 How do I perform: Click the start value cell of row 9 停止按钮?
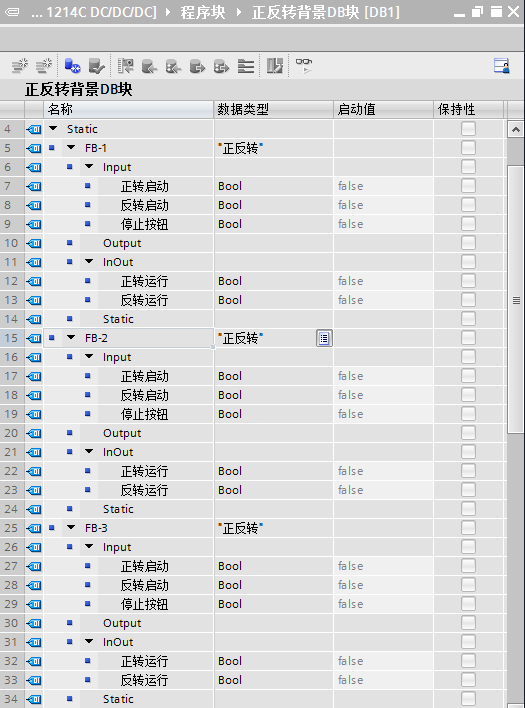pyautogui.click(x=383, y=224)
